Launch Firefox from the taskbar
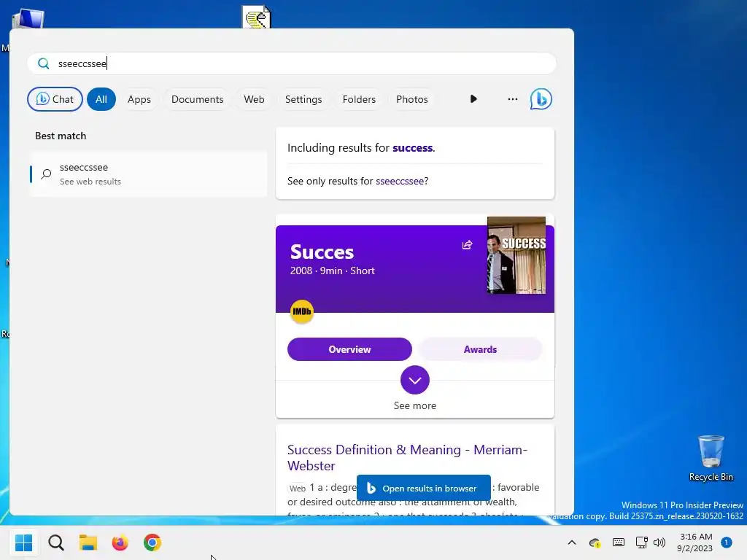This screenshot has height=560, width=747. (120, 542)
